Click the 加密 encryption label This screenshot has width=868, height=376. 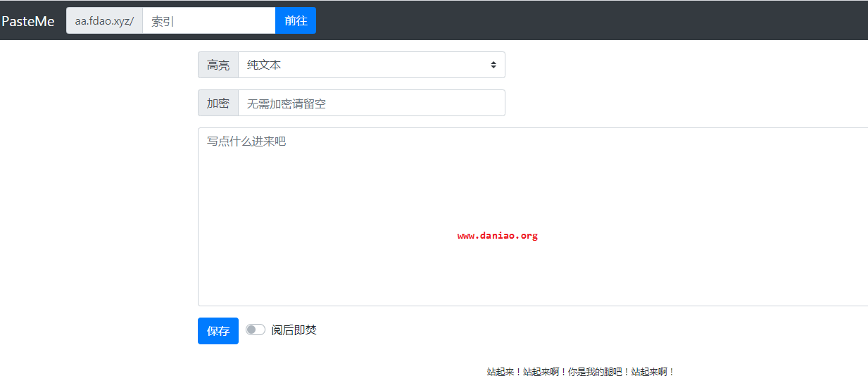(x=218, y=103)
